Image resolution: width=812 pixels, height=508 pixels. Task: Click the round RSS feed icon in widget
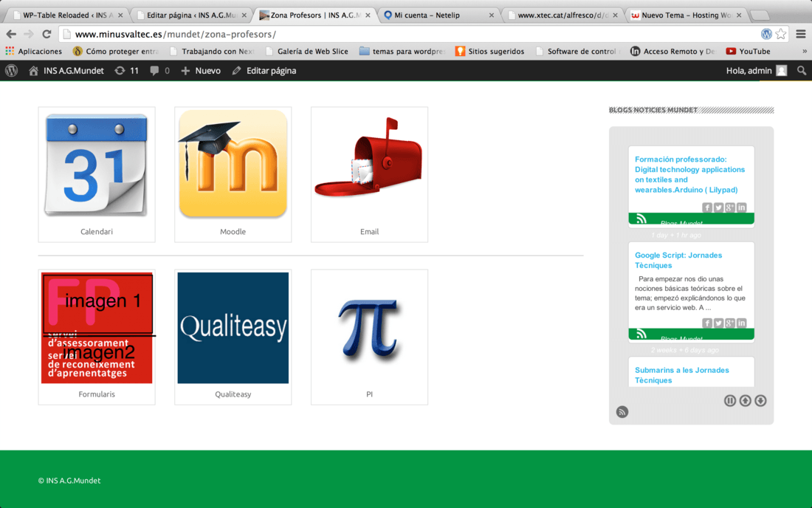(622, 412)
